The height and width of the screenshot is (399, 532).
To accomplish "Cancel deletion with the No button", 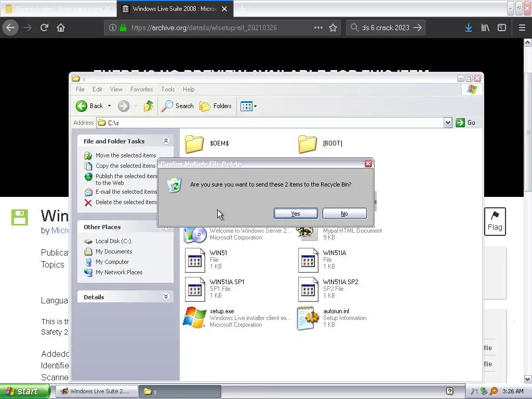I will point(344,214).
